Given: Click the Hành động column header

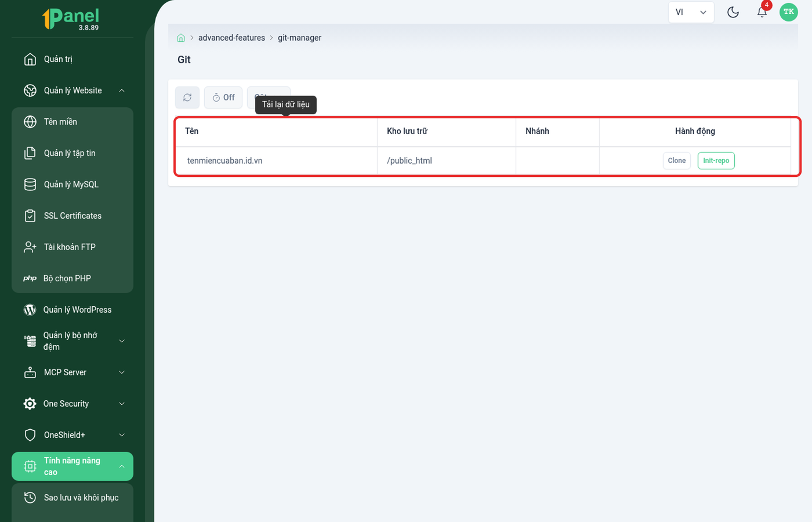Looking at the screenshot, I should (x=695, y=131).
